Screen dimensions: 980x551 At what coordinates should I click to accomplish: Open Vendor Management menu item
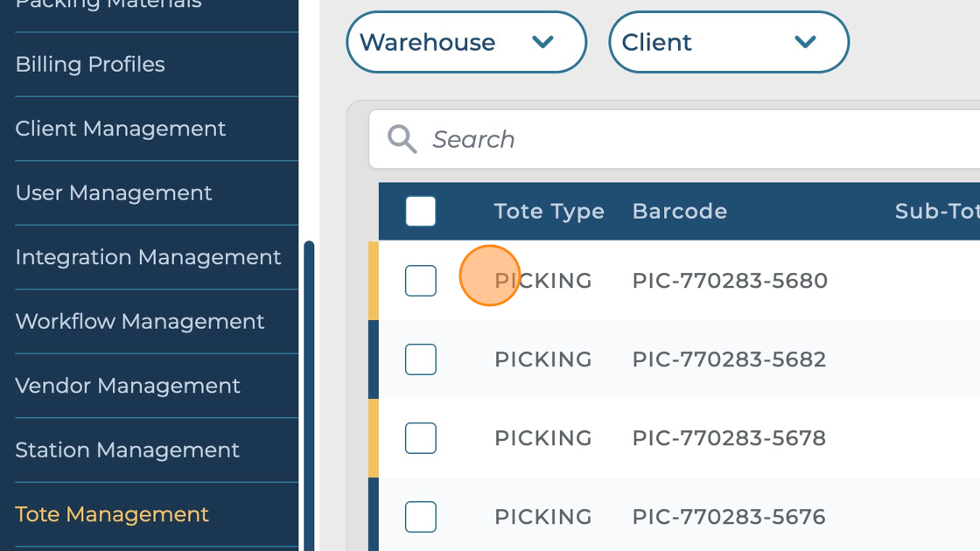click(x=128, y=386)
